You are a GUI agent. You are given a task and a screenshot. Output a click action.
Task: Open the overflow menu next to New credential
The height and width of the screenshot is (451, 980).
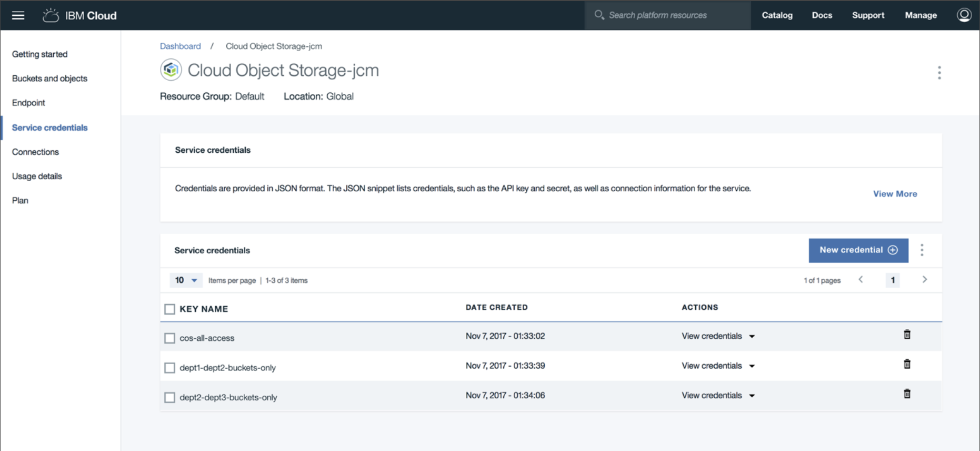(x=922, y=250)
